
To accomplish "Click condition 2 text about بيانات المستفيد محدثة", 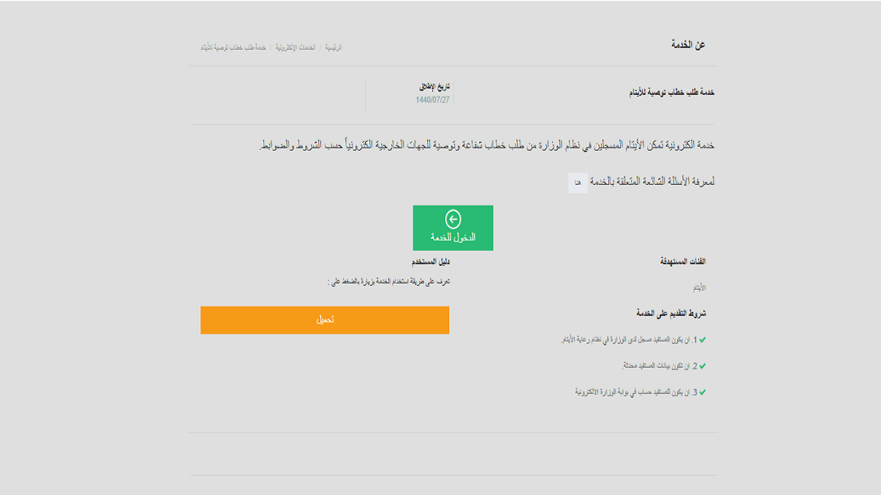I will 660,366.
